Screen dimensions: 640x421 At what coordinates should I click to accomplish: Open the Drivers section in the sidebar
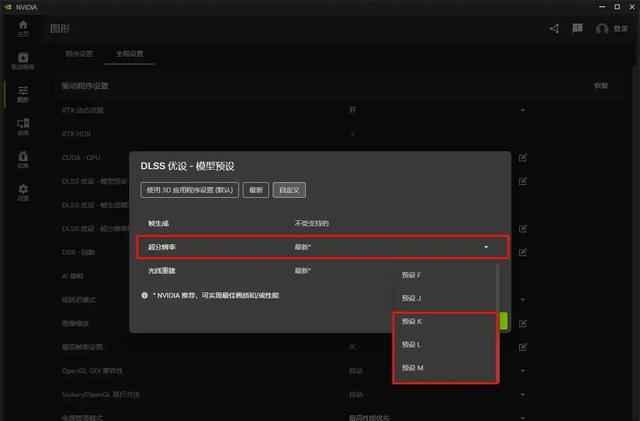click(x=23, y=61)
